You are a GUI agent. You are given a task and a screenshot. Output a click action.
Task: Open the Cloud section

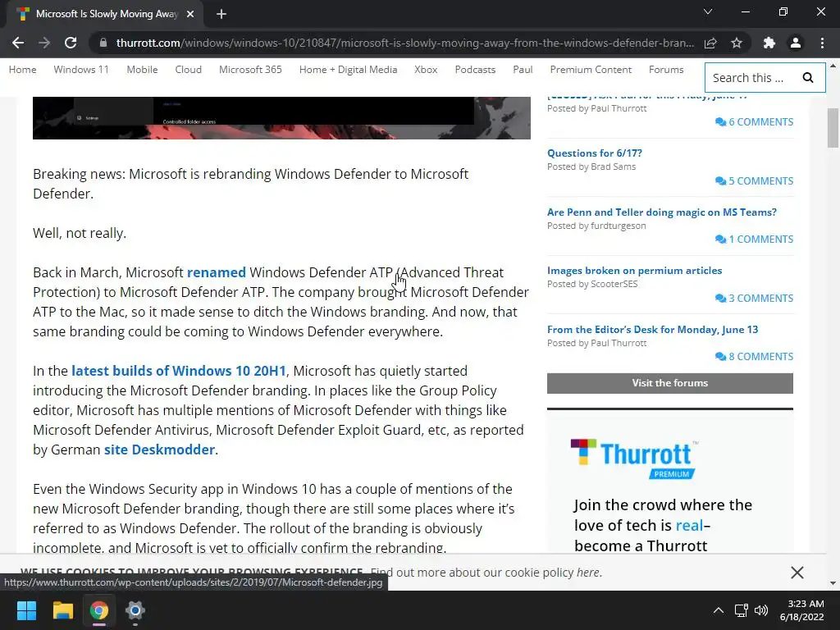pos(188,70)
